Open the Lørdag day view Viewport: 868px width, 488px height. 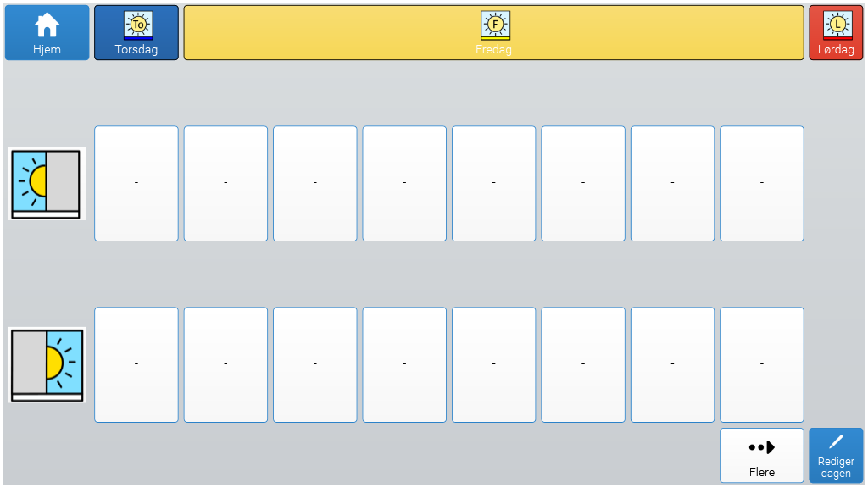(836, 33)
